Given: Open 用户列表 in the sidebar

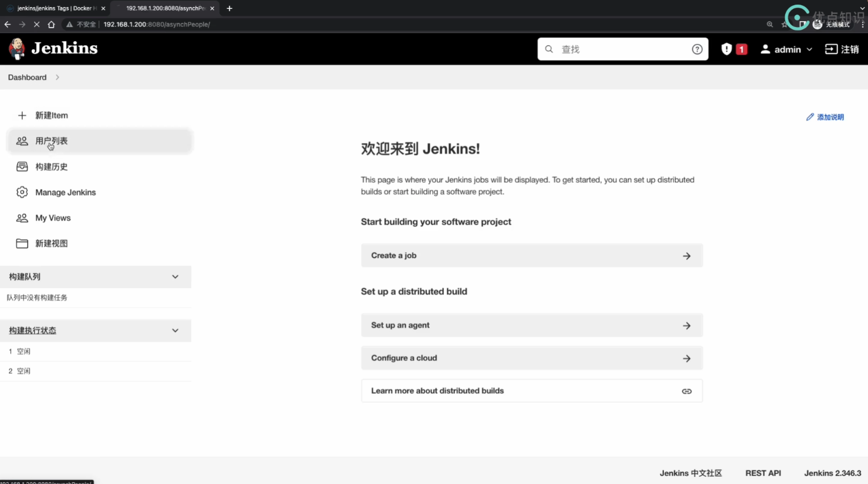Looking at the screenshot, I should pyautogui.click(x=99, y=141).
